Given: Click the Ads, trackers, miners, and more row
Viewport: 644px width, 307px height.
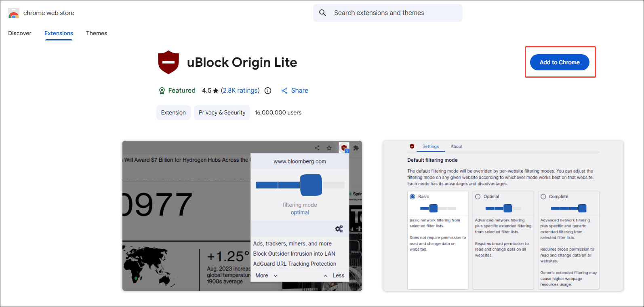Looking at the screenshot, I should [x=293, y=243].
